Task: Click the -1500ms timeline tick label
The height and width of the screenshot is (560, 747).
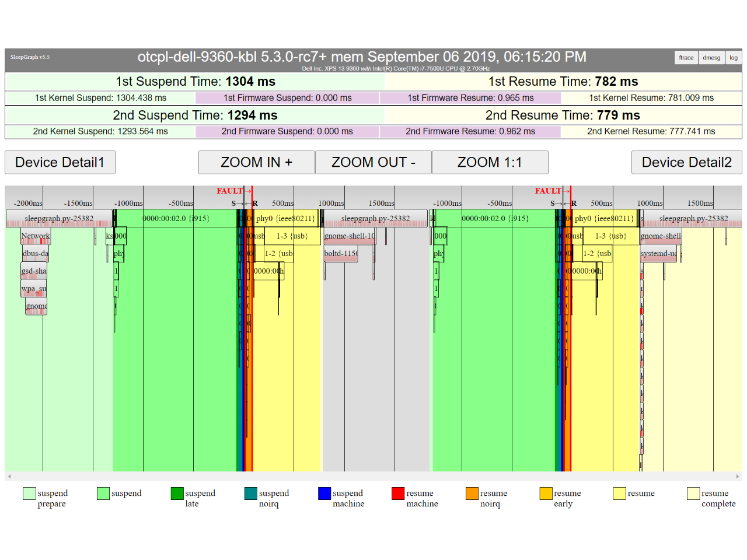Action: (x=78, y=204)
